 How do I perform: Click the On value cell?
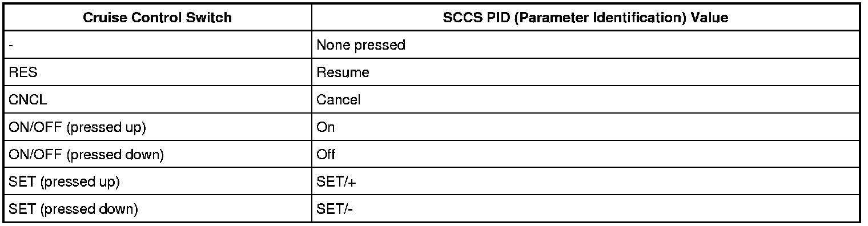tap(585, 127)
